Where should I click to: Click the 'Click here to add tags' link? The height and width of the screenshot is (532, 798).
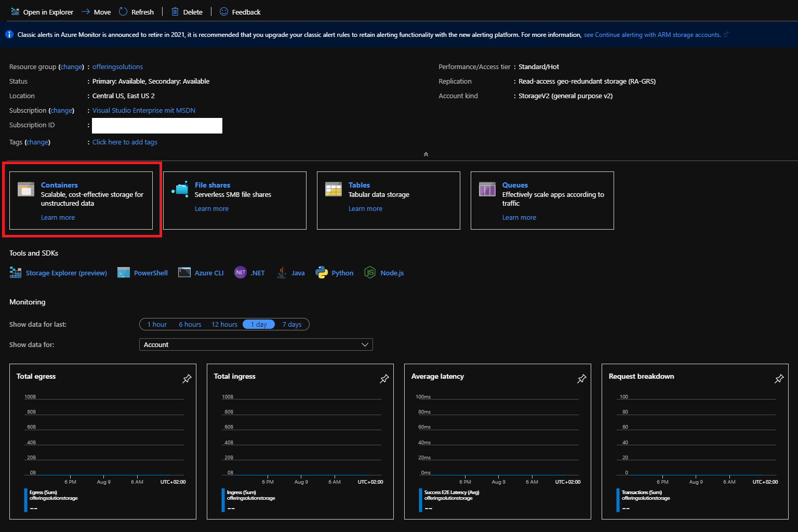[125, 142]
